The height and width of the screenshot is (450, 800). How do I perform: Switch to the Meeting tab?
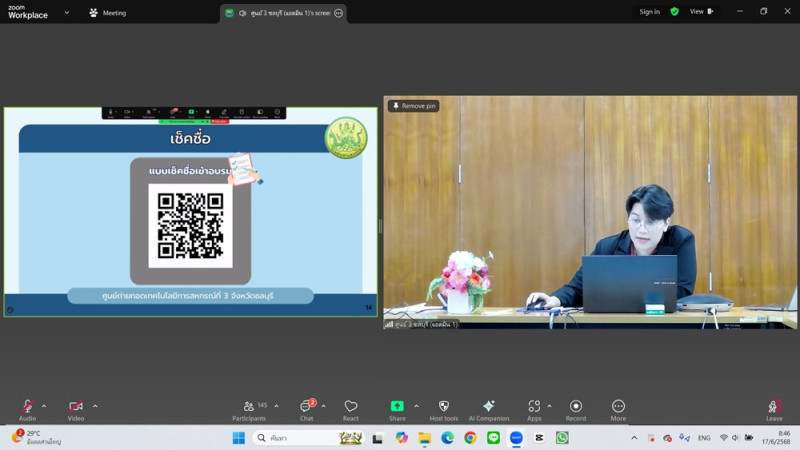point(108,13)
